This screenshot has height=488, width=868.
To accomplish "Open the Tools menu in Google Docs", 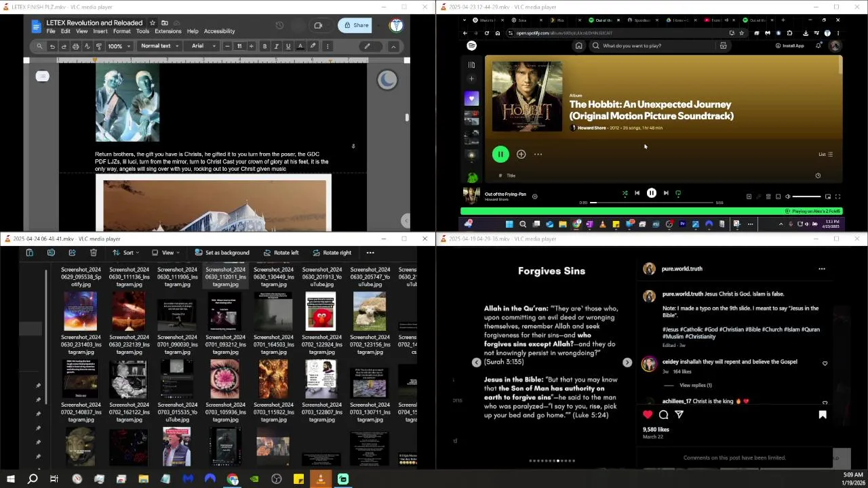I will pos(142,31).
